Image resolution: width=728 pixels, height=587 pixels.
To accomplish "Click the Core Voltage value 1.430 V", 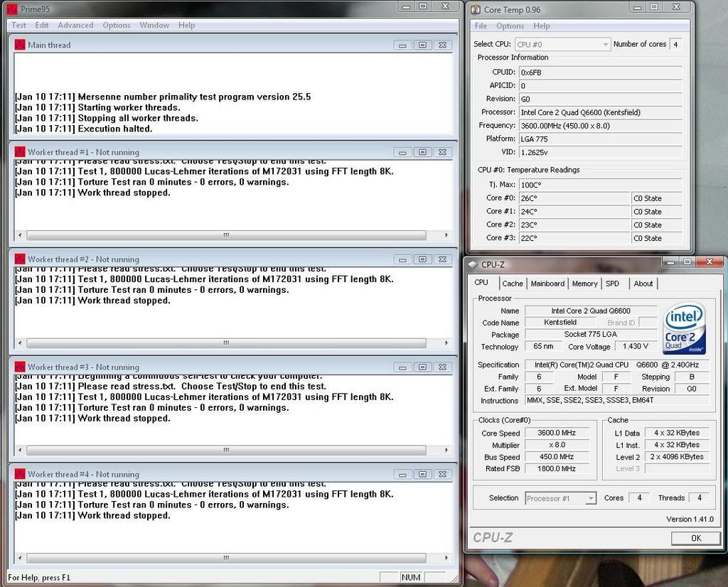I will pos(635,346).
